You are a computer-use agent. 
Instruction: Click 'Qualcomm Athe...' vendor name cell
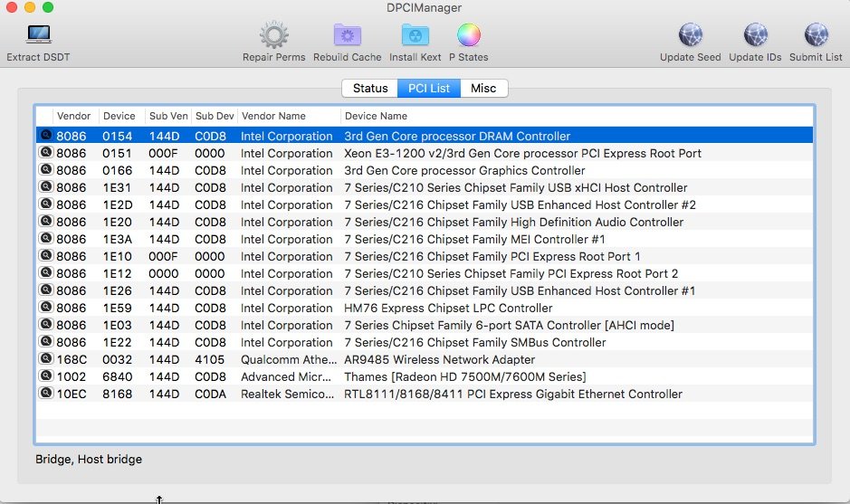[289, 360]
